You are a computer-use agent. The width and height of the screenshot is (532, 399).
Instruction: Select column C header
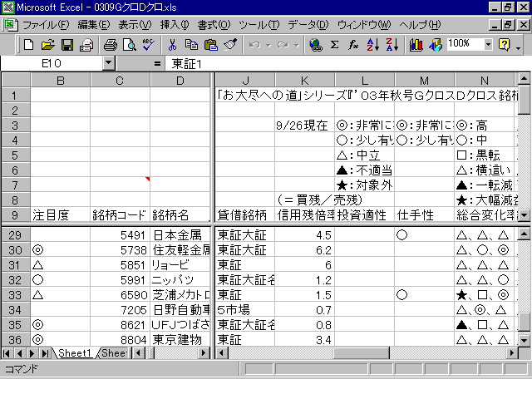120,81
